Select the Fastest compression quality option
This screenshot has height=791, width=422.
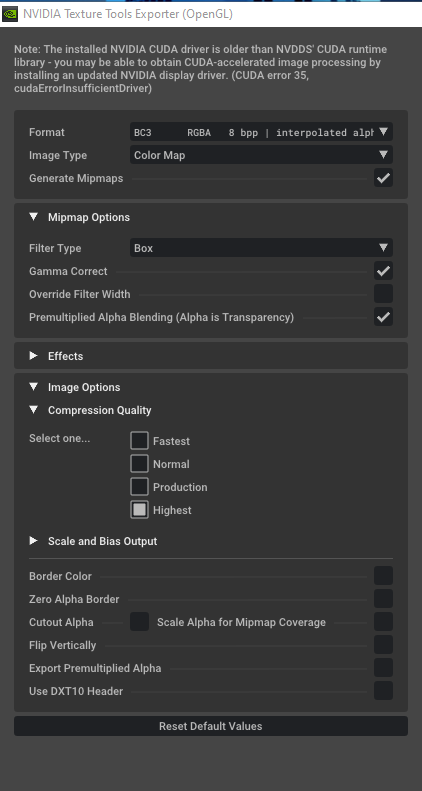click(139, 440)
